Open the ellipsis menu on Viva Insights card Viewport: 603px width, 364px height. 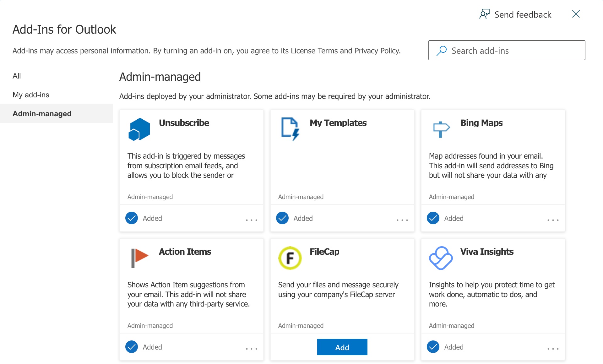coord(553,349)
